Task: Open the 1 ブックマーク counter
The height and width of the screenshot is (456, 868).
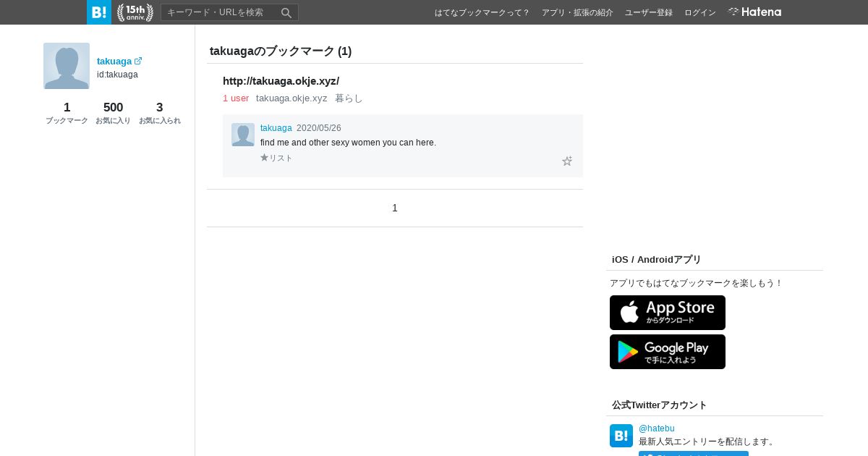Action: coord(67,113)
